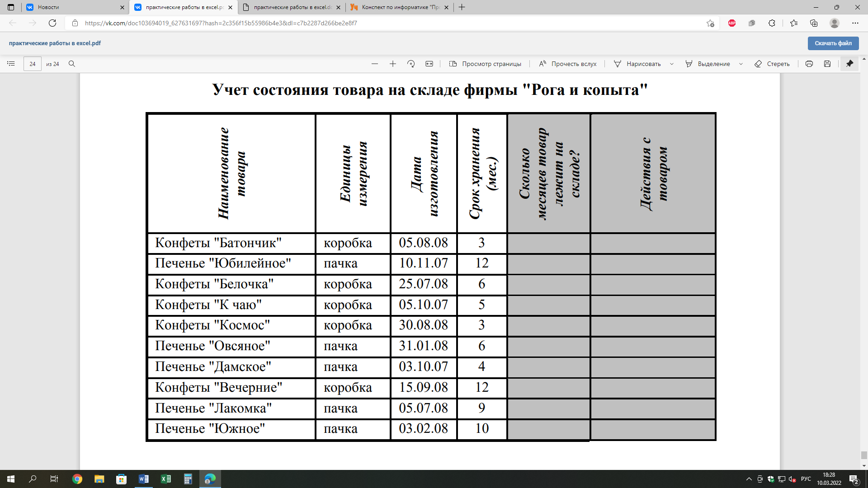Click the page number field
The height and width of the screenshot is (488, 868).
pos(33,64)
